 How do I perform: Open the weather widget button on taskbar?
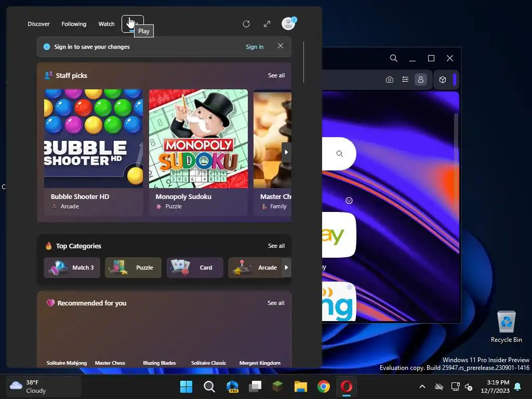click(x=44, y=387)
